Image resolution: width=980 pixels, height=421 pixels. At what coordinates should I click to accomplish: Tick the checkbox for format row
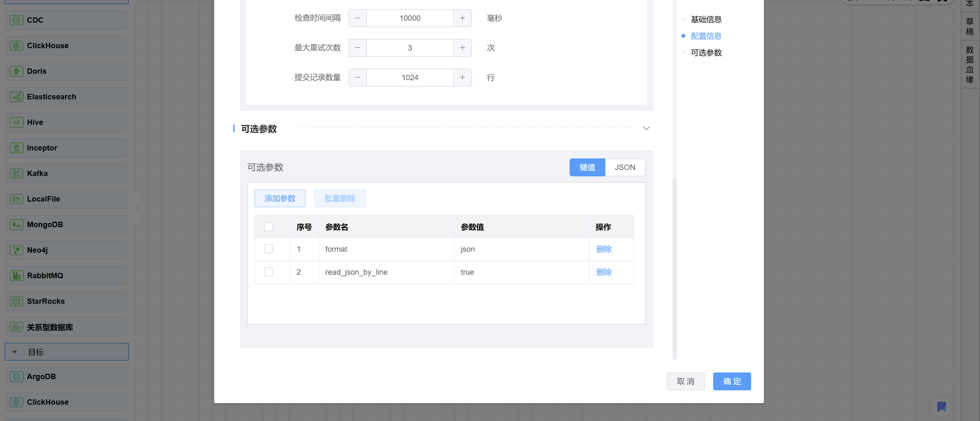point(268,249)
